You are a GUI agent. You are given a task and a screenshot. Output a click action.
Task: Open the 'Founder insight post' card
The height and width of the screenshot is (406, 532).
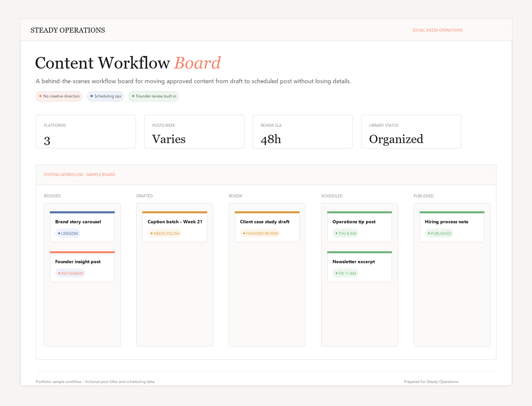(82, 267)
